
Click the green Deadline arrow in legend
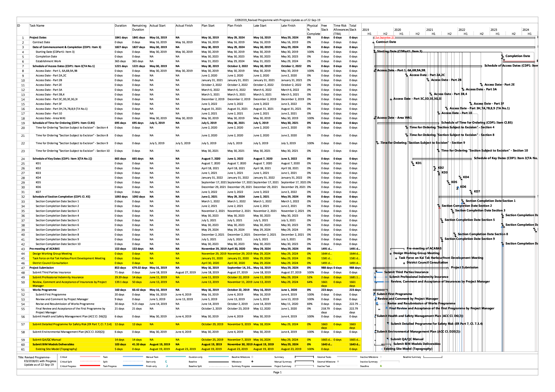pyautogui.click(x=381, y=366)
